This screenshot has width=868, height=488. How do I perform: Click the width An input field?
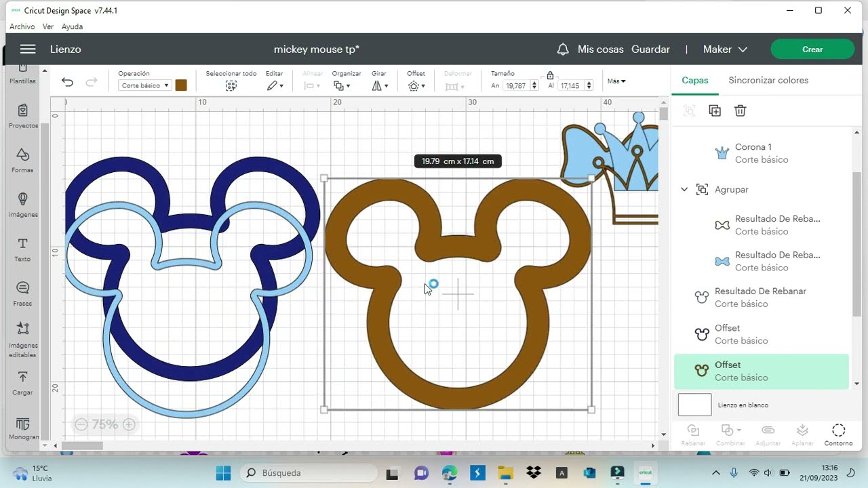[517, 86]
